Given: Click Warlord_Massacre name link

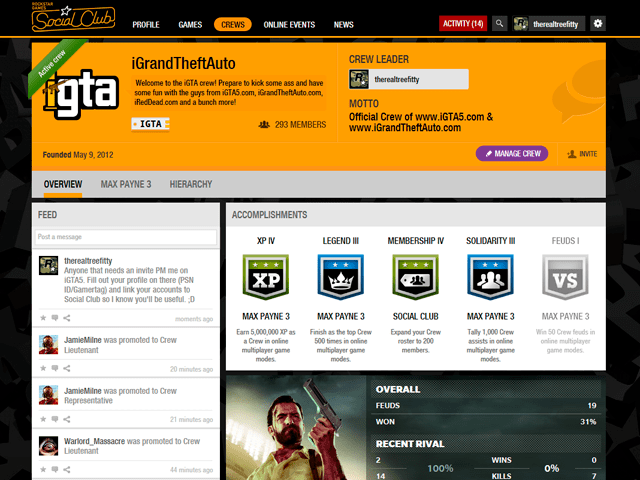Looking at the screenshot, I should coord(94,441).
